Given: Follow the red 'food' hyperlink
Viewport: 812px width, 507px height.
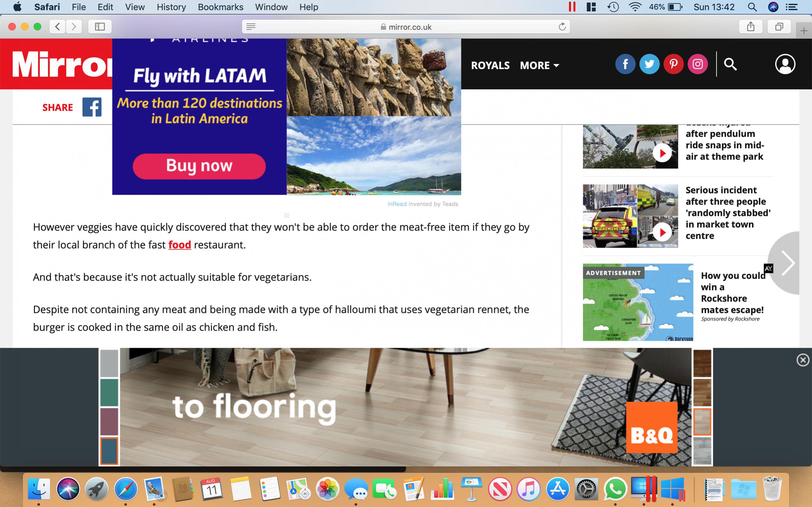Looking at the screenshot, I should (180, 245).
